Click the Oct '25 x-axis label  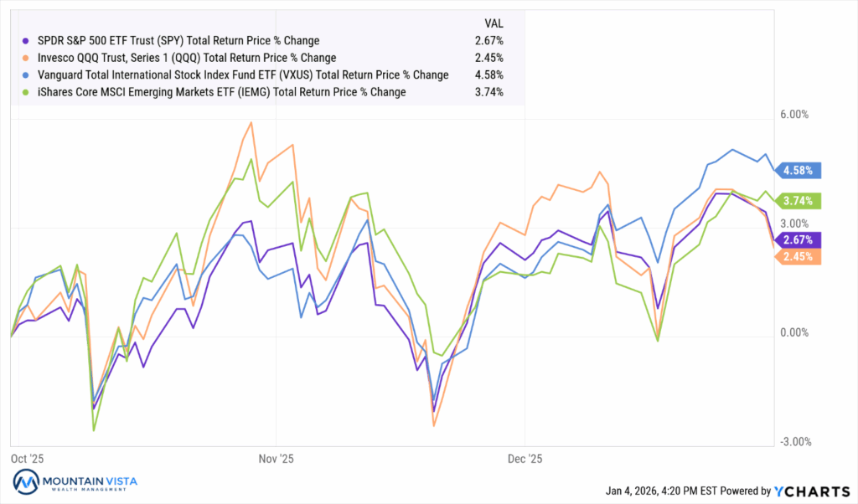[x=26, y=459]
